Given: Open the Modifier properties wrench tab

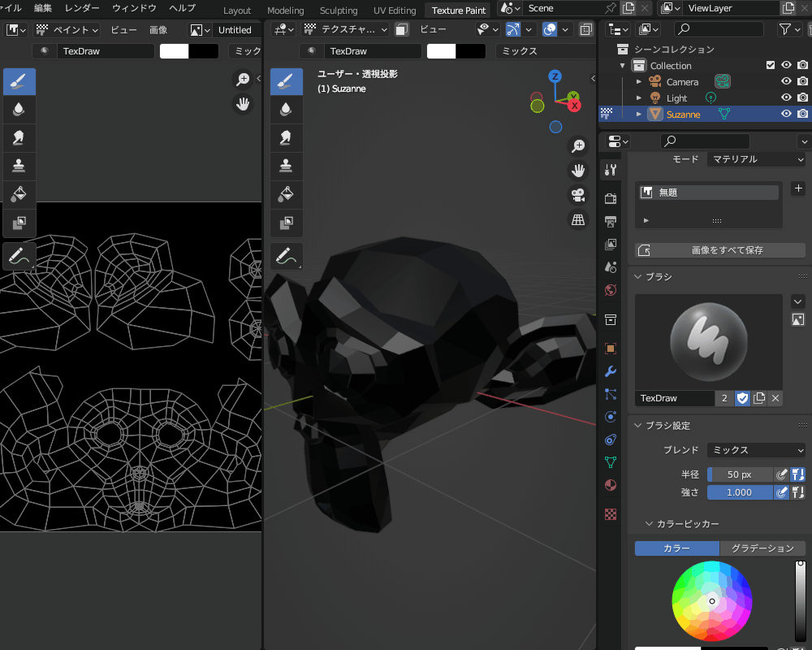Looking at the screenshot, I should [610, 371].
